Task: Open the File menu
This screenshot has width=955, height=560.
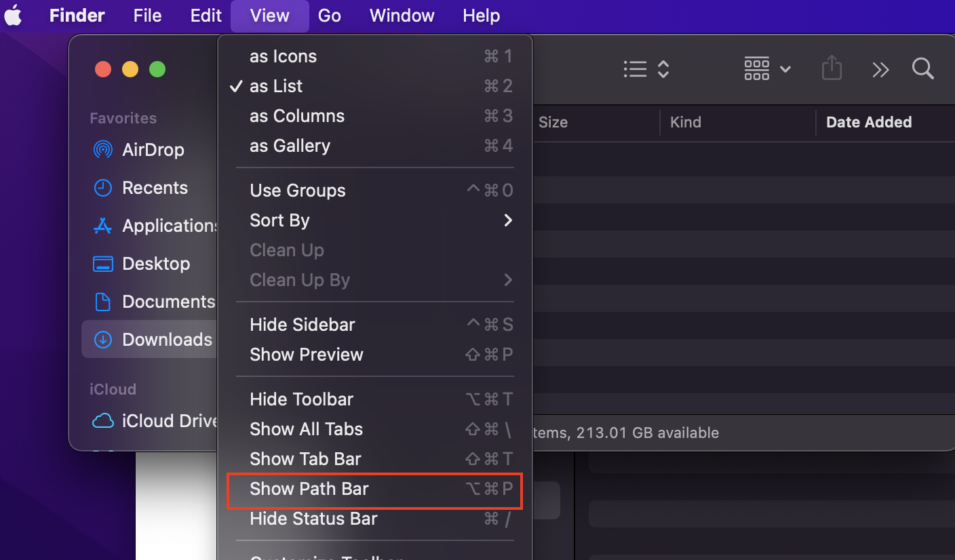Action: (x=147, y=16)
